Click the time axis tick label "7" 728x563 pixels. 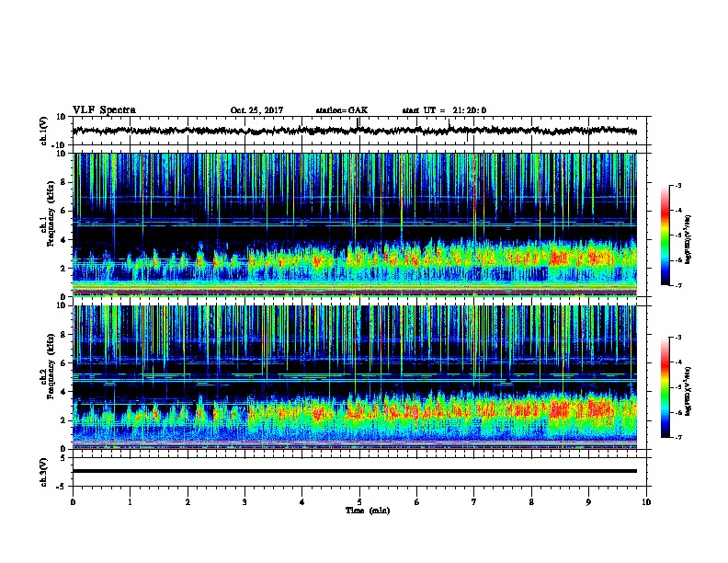click(474, 502)
